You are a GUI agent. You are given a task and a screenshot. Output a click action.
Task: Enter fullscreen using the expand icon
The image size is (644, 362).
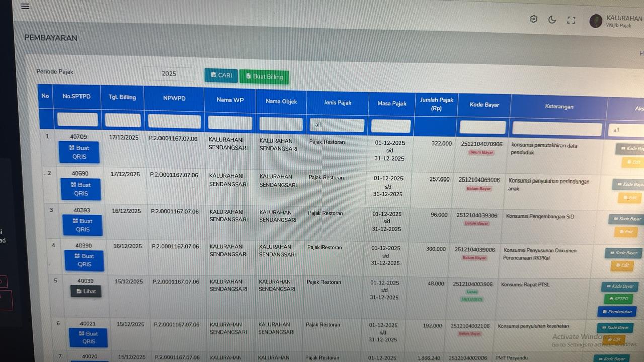point(571,20)
